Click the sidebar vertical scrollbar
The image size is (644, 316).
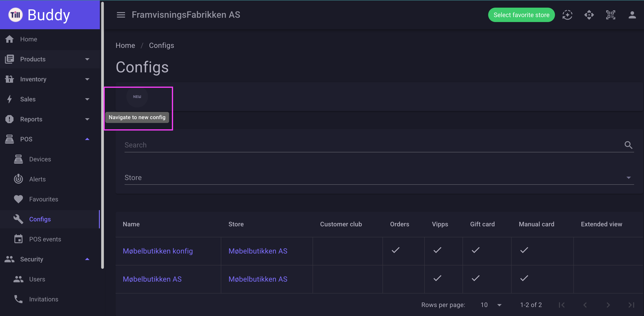[102, 135]
